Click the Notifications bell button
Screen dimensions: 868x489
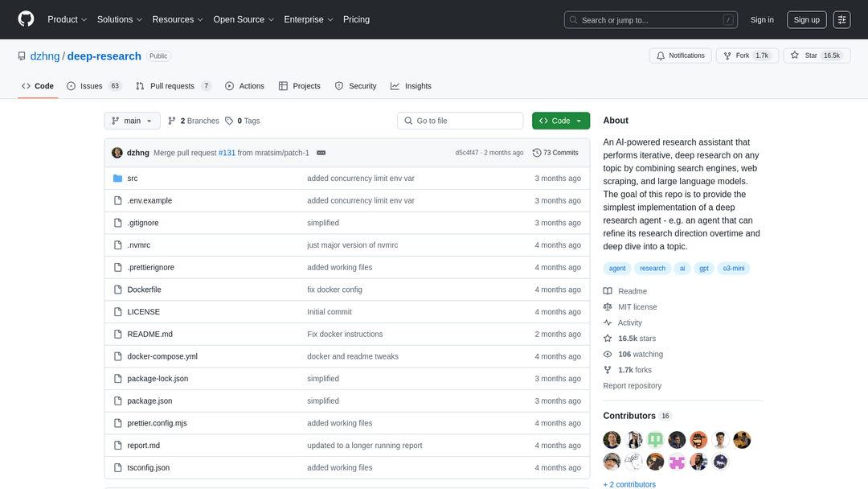click(x=681, y=55)
